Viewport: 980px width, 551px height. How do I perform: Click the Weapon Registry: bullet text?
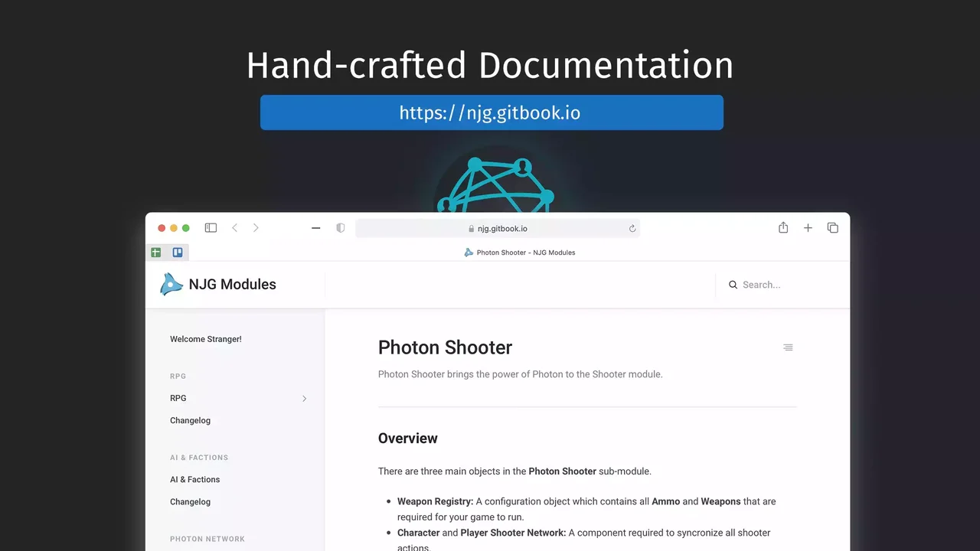(435, 501)
